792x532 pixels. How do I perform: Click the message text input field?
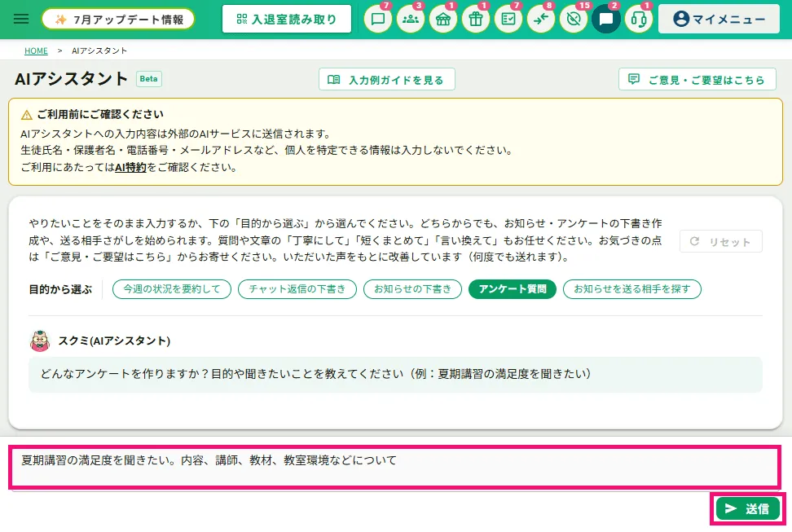pyautogui.click(x=395, y=468)
